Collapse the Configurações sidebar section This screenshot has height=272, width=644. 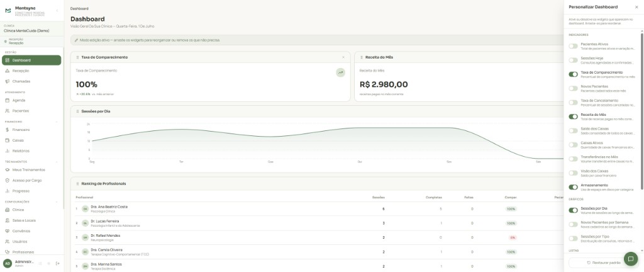coord(57,201)
